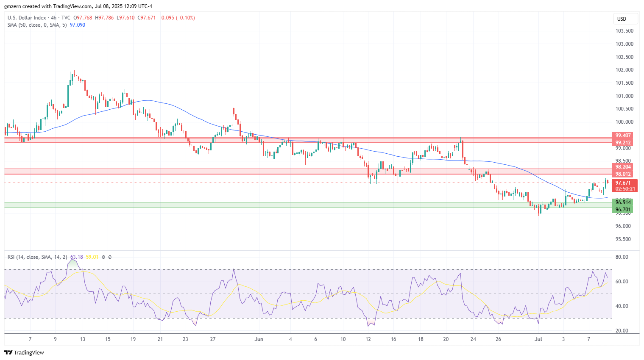
Task: Click the Jun label on time axis
Action: (x=259, y=339)
